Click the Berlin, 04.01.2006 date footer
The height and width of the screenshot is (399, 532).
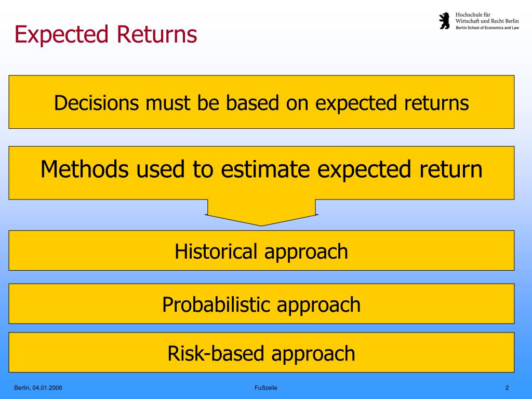pyautogui.click(x=38, y=388)
